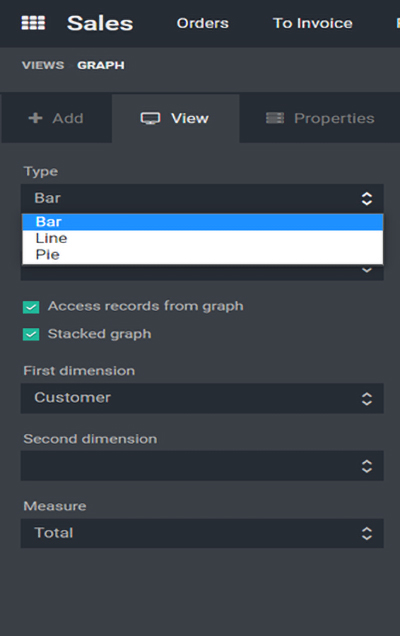
Task: Click the Type field's up-down arrows
Action: [367, 199]
